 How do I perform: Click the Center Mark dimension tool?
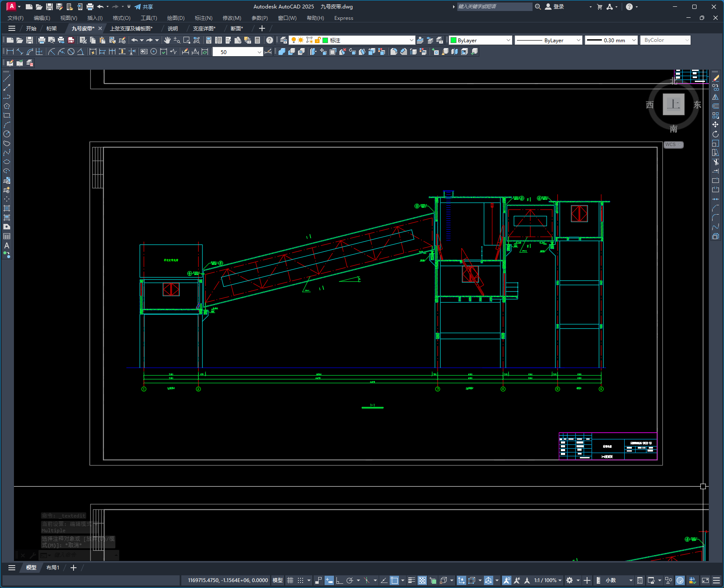(154, 52)
